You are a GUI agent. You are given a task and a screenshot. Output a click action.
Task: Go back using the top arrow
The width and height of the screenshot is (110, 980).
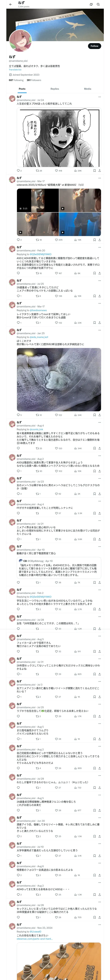click(10, 5)
